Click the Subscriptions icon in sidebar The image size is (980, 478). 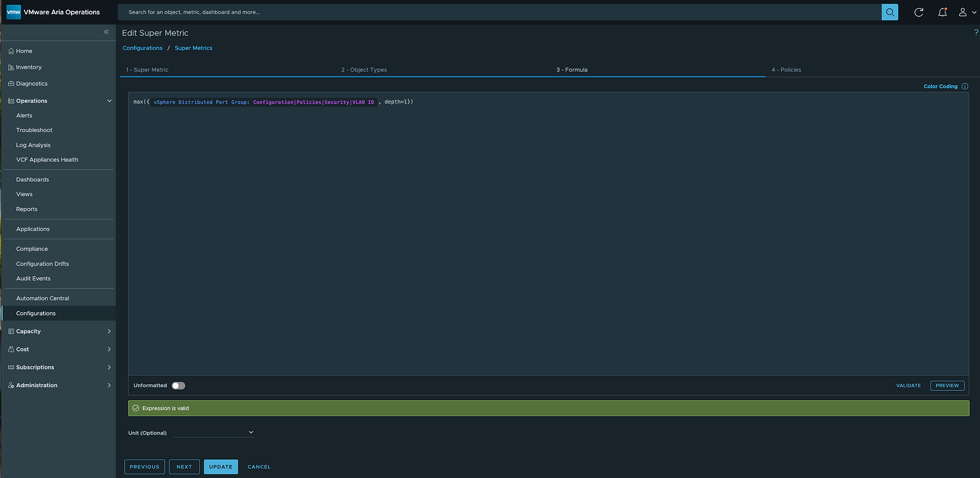(x=11, y=367)
